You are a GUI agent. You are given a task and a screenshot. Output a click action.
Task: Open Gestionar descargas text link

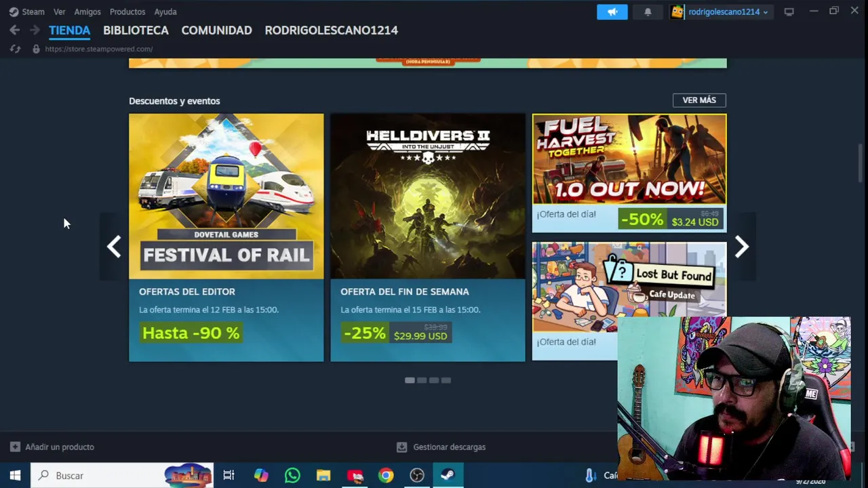click(450, 447)
